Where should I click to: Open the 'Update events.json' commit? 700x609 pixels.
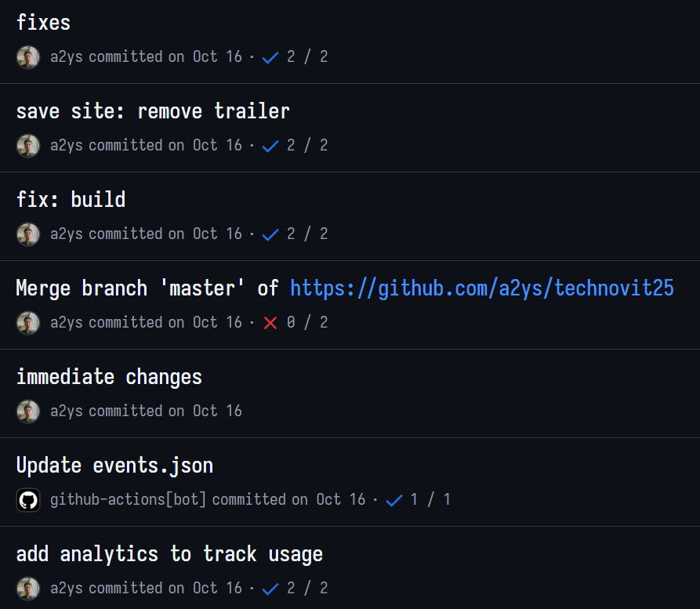[114, 466]
